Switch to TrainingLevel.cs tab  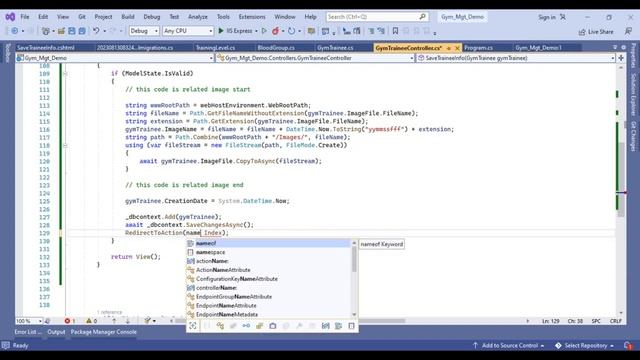(216, 48)
